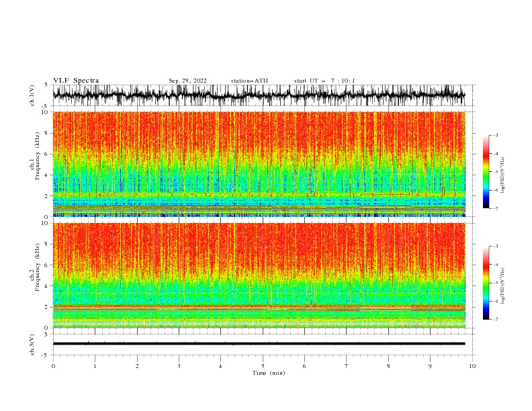Click the ch.2 'Frequency (kHz)' axis label
The image size is (532, 411).
(38, 267)
